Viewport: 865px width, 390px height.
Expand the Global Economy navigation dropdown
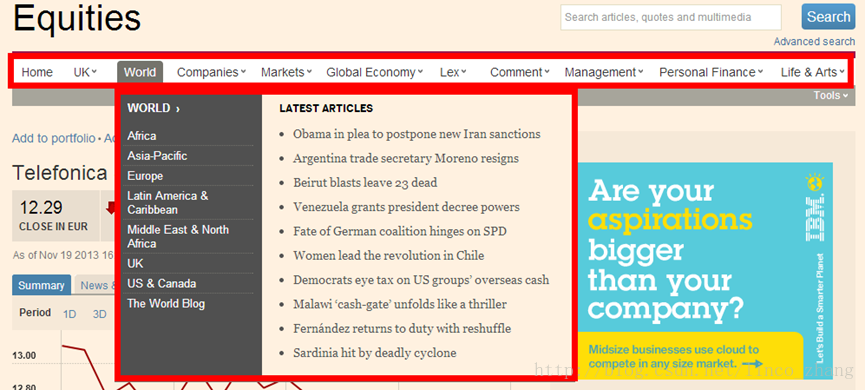tap(375, 72)
